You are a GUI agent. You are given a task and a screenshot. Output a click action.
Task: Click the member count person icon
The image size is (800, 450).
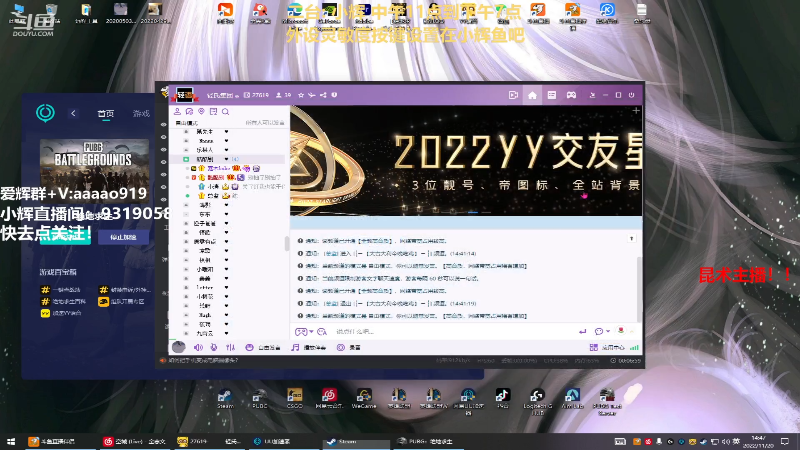tap(279, 95)
